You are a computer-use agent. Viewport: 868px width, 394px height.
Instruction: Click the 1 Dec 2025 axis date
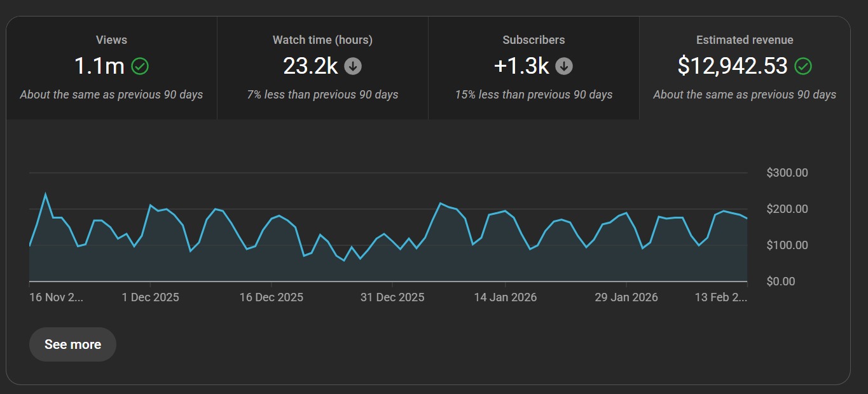[x=151, y=297]
